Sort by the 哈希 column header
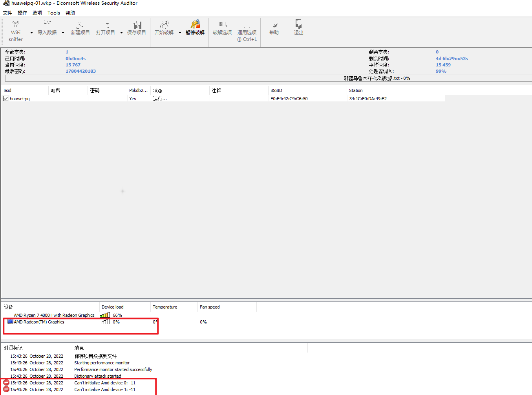 click(68, 90)
